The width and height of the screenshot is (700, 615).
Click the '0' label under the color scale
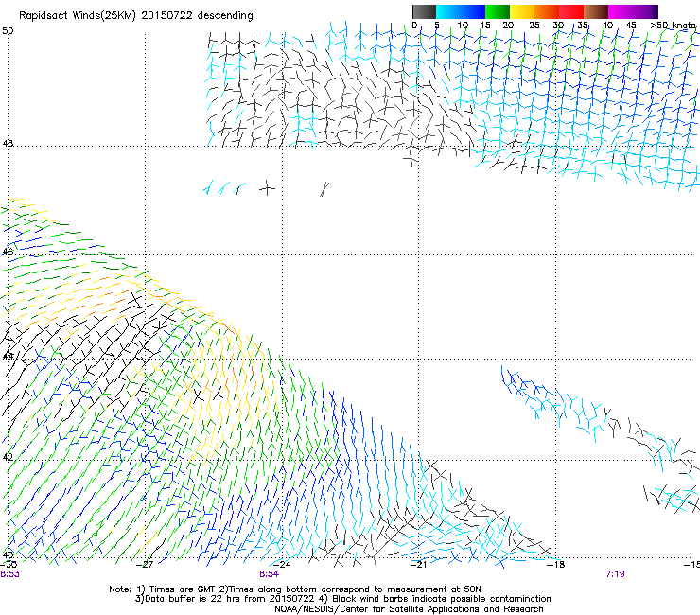tap(414, 26)
